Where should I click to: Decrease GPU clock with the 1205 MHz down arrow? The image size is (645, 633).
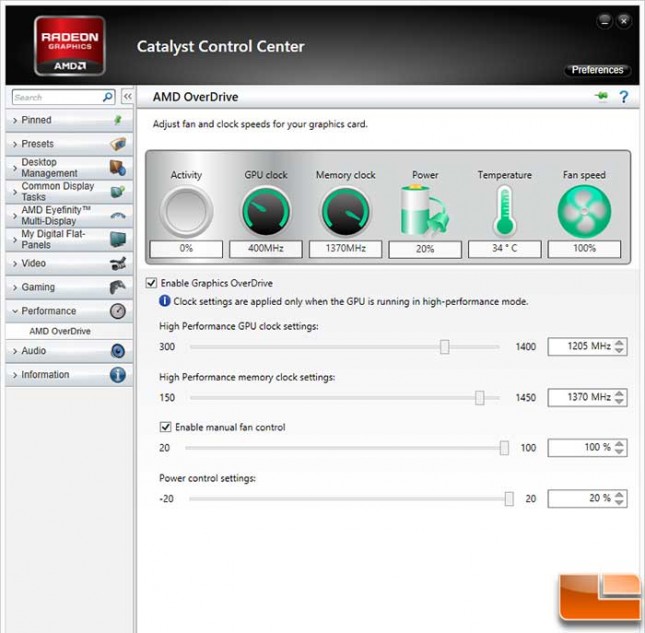click(619, 350)
